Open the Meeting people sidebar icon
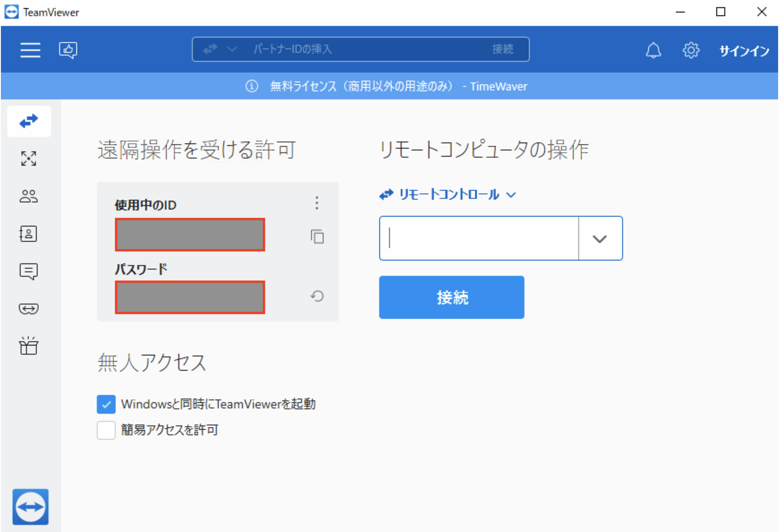 [x=29, y=196]
